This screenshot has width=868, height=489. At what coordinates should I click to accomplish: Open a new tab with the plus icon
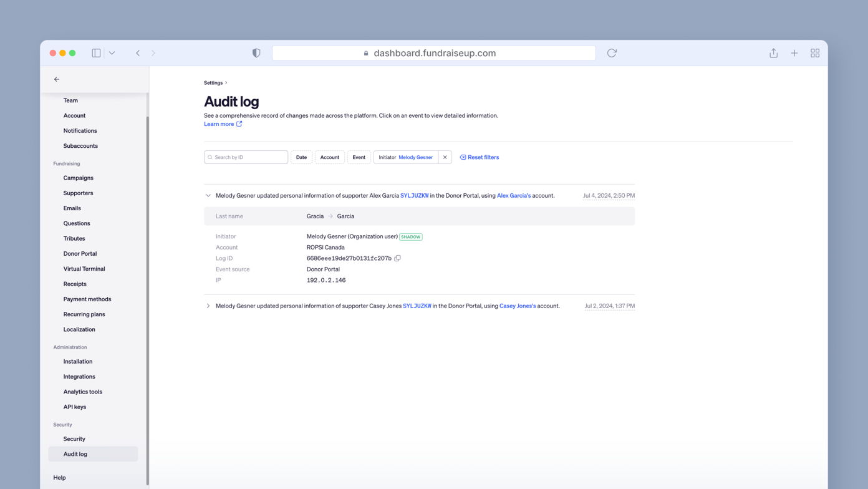coord(794,53)
